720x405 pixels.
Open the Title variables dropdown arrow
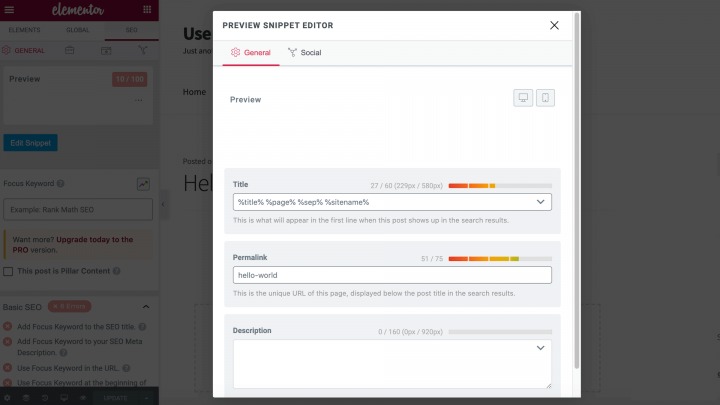click(541, 202)
